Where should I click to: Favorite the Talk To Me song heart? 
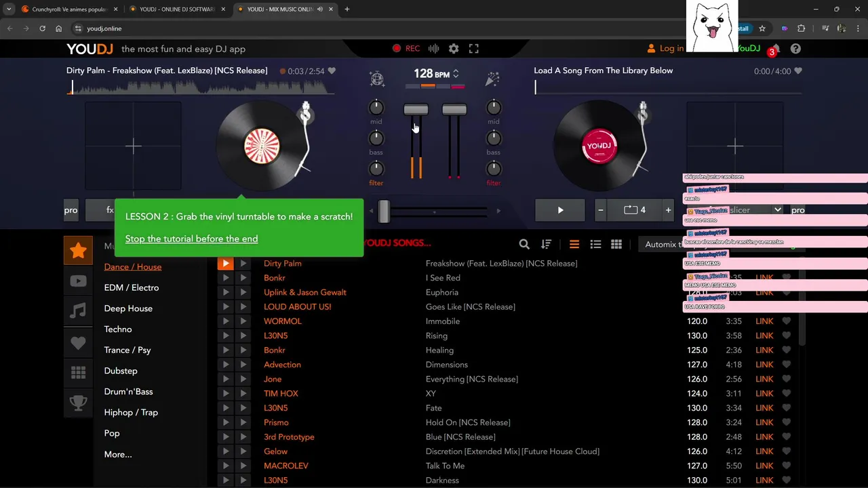(x=787, y=466)
